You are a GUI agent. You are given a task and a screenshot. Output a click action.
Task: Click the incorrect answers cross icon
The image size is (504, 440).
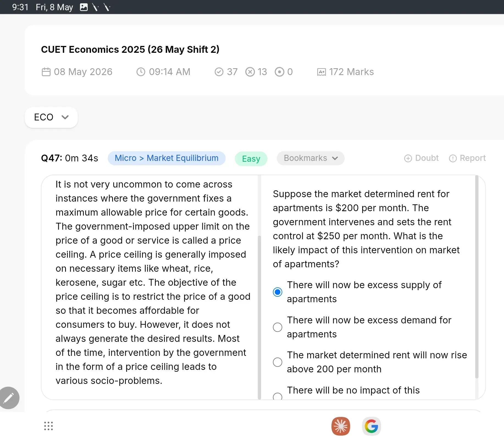click(x=250, y=72)
